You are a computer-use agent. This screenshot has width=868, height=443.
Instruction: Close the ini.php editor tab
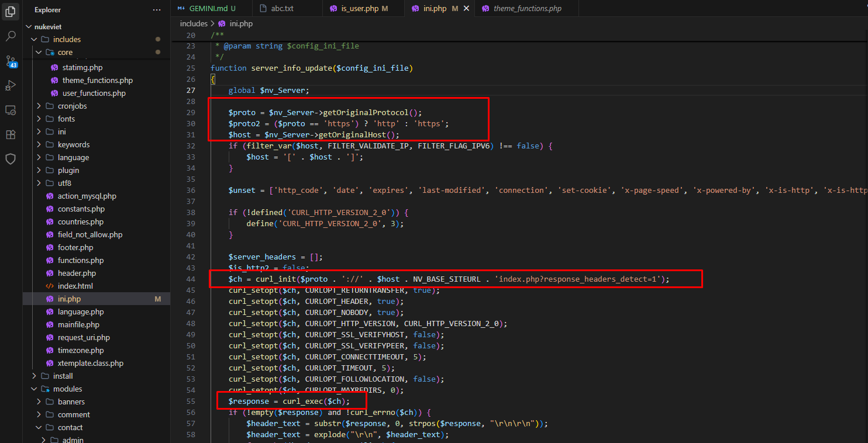point(466,9)
